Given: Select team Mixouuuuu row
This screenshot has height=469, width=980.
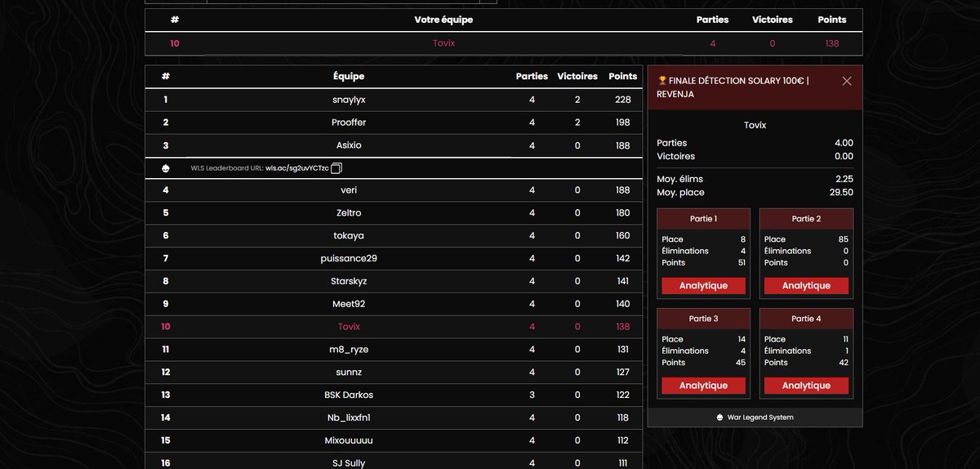Looking at the screenshot, I should click(x=394, y=440).
